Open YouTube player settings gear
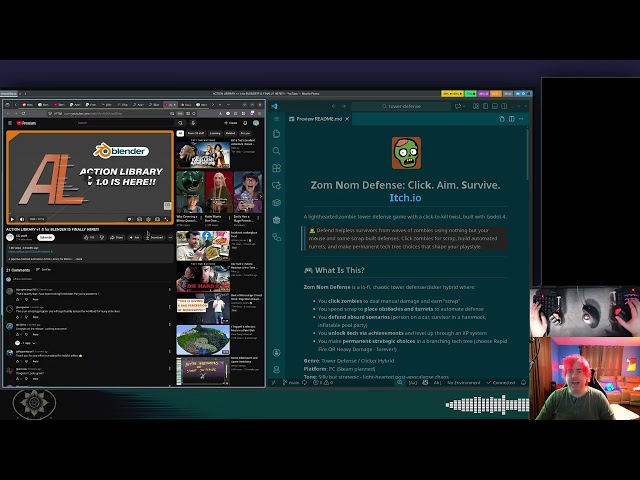 pos(149,219)
